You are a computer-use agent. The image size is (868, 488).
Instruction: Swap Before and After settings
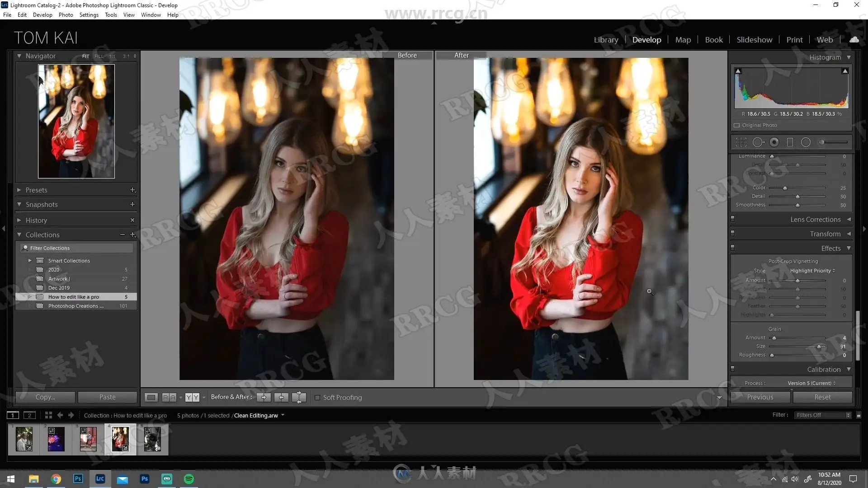[x=299, y=397]
